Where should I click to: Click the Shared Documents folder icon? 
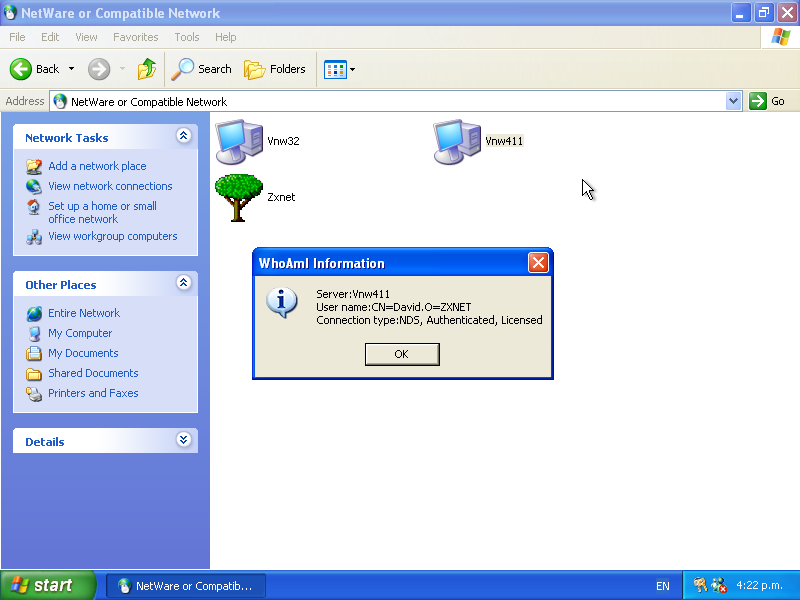click(x=34, y=374)
